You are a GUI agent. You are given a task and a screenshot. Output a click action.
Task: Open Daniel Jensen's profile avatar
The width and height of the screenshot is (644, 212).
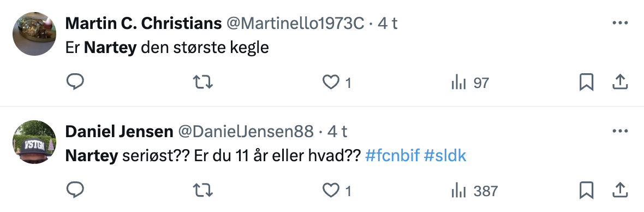point(34,142)
